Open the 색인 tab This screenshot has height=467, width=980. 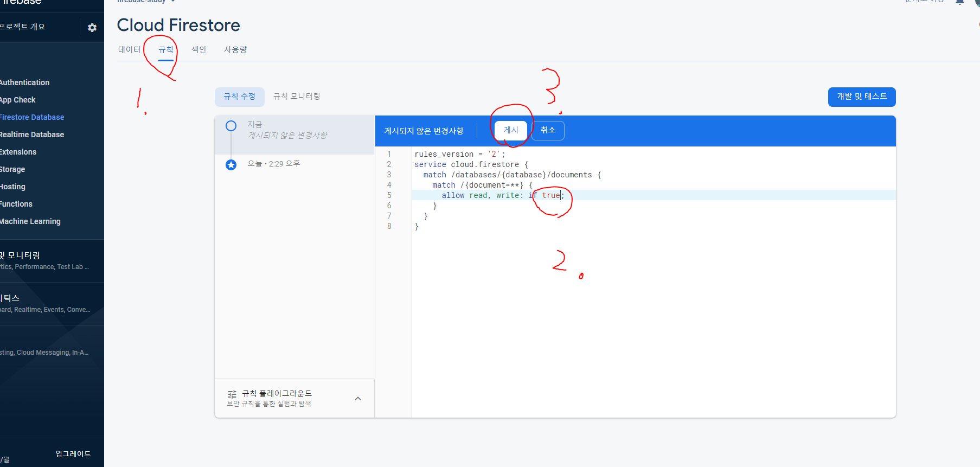(199, 49)
